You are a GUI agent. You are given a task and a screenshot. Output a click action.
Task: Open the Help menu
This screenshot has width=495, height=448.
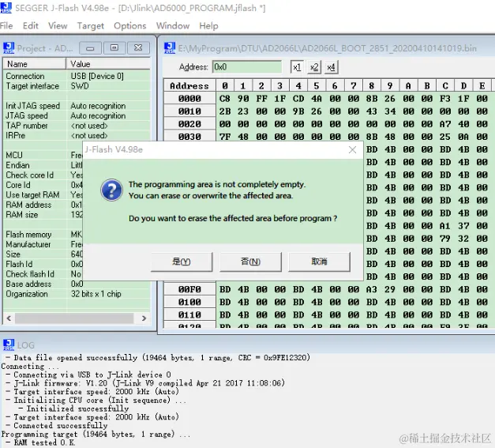click(x=208, y=26)
